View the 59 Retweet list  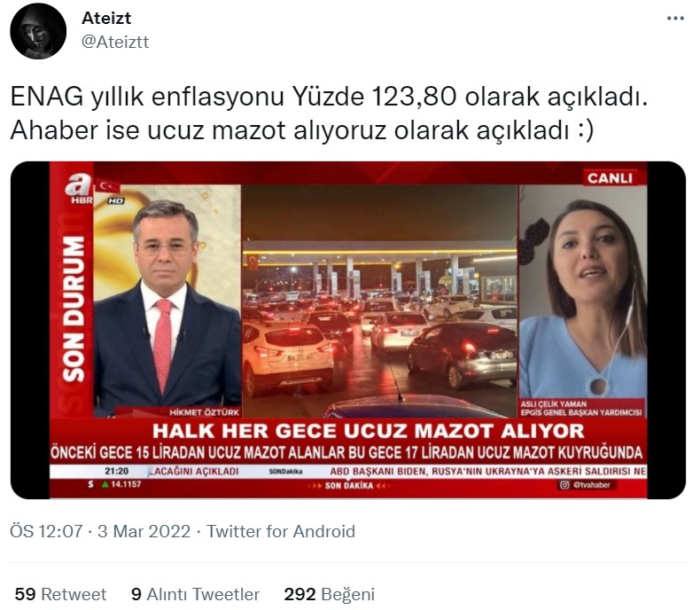[60, 594]
